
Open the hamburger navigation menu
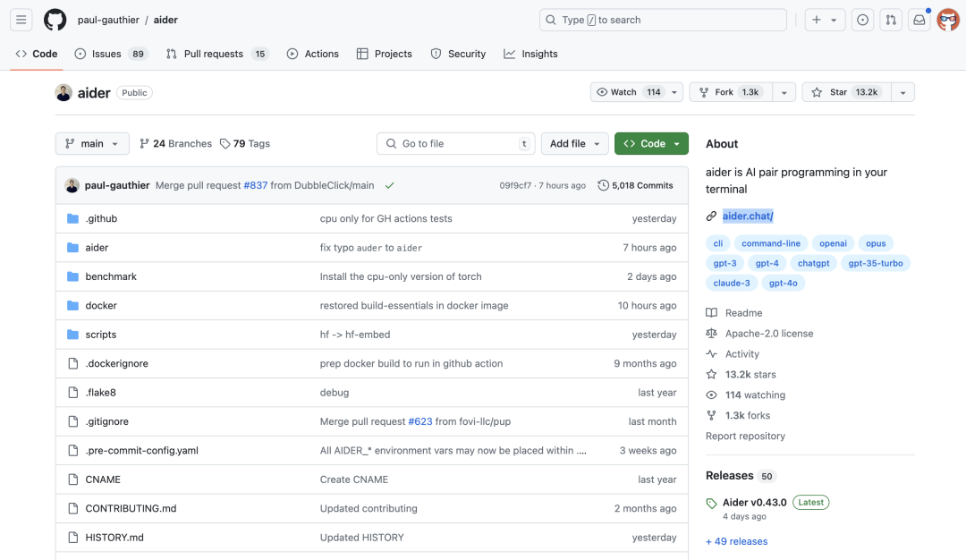coord(21,20)
